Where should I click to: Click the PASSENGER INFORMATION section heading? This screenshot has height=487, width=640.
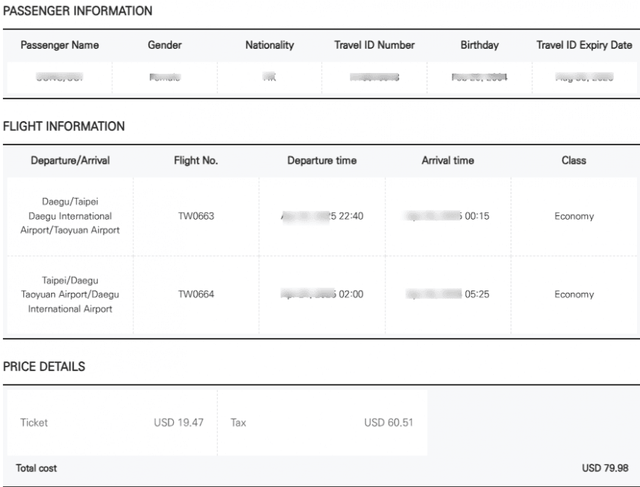tap(78, 11)
